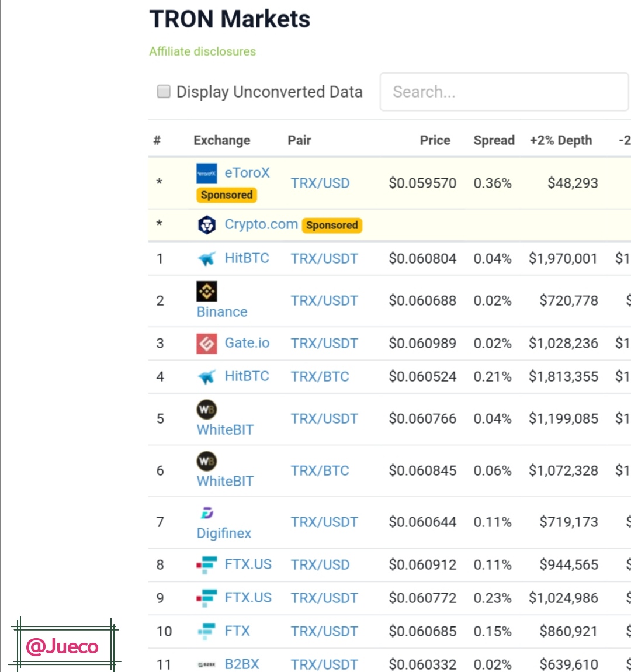Click the price $0.060804

tap(422, 259)
